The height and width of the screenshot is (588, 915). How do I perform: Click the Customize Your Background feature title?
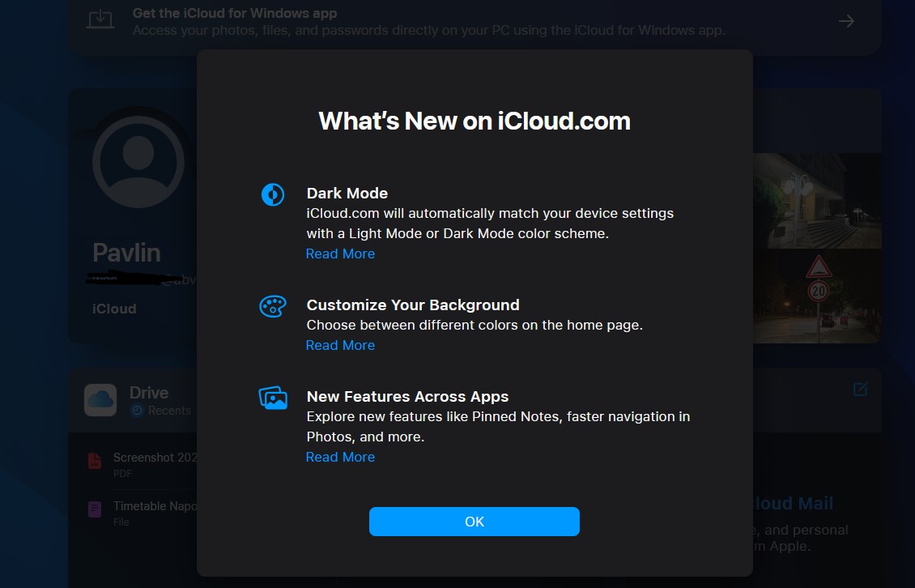413,305
